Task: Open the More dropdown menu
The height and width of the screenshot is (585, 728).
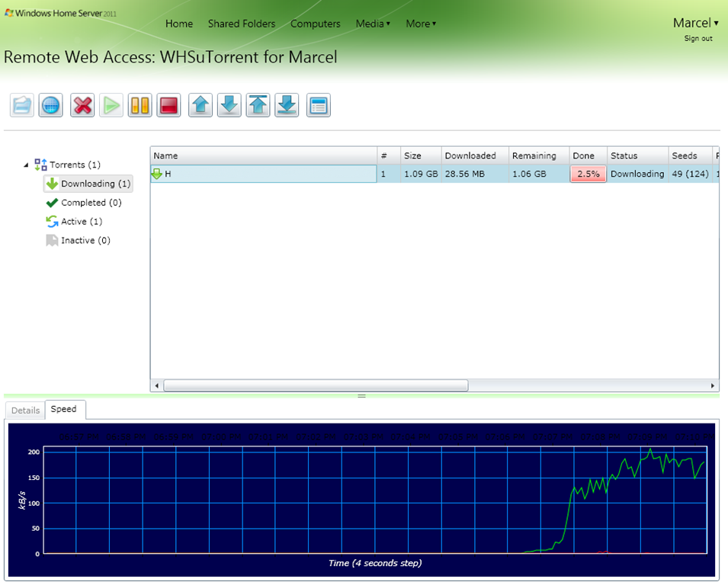Action: point(421,24)
